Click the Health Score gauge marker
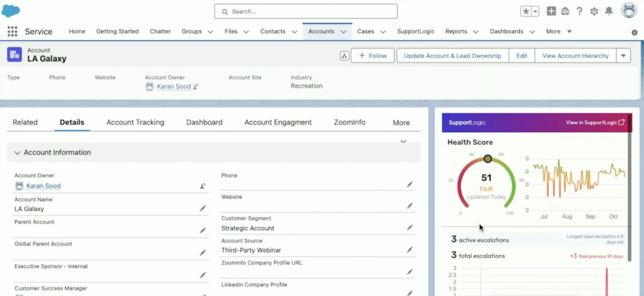The width and height of the screenshot is (644, 296). pyautogui.click(x=487, y=159)
